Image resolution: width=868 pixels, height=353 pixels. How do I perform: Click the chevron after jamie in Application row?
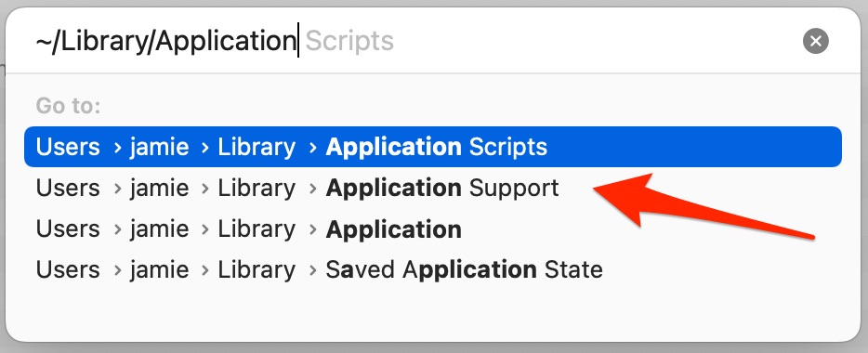click(x=205, y=229)
